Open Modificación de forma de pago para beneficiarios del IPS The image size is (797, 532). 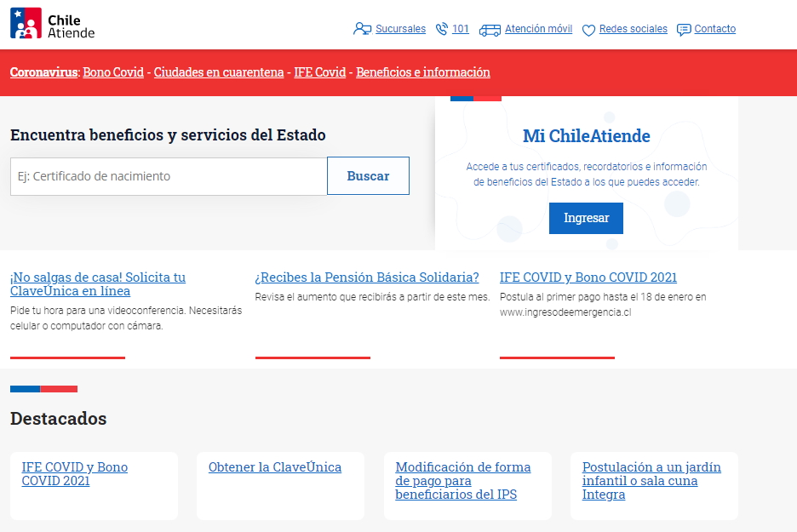(463, 481)
